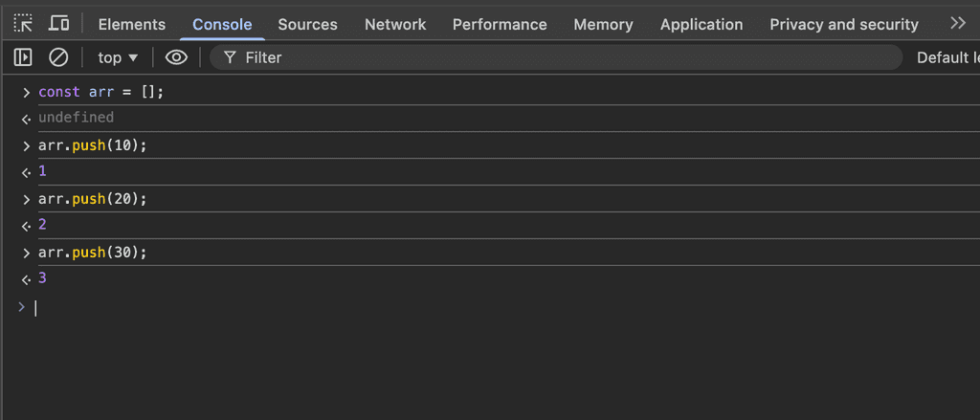Open the Default levels dropdown

947,57
